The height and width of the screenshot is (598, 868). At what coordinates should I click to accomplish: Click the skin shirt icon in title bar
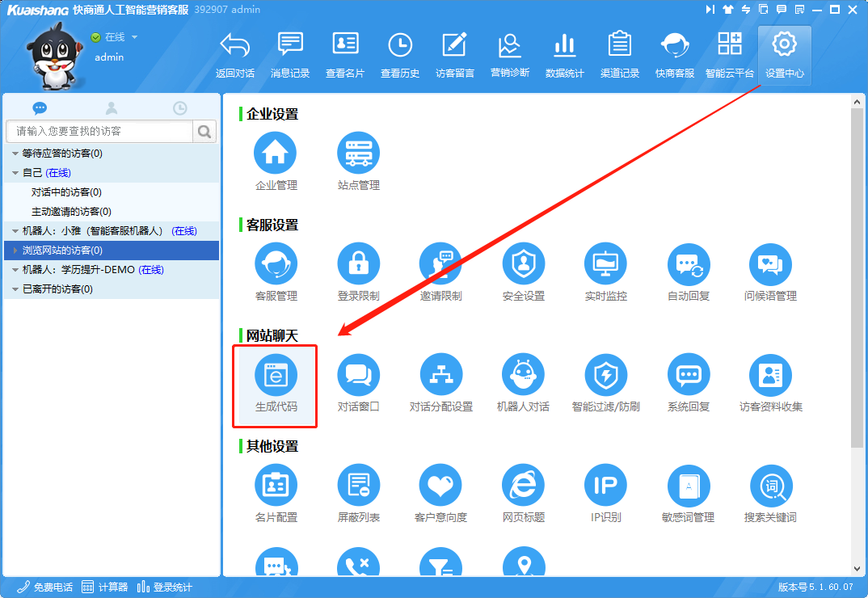[728, 10]
